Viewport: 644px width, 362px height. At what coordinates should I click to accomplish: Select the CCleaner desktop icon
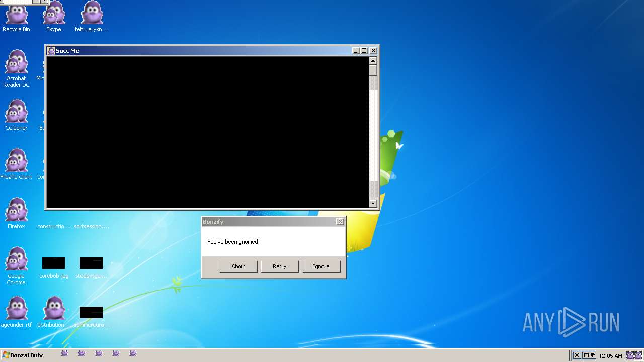coord(16,115)
